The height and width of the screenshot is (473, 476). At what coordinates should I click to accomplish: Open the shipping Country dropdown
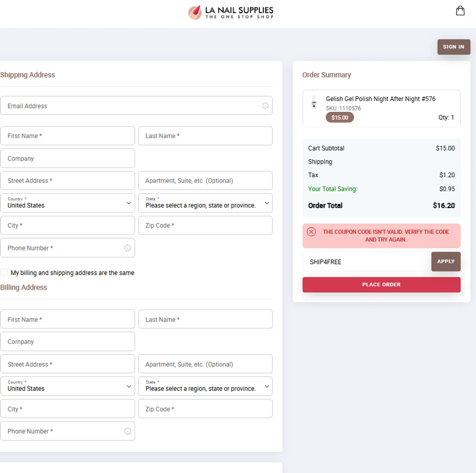pyautogui.click(x=68, y=203)
